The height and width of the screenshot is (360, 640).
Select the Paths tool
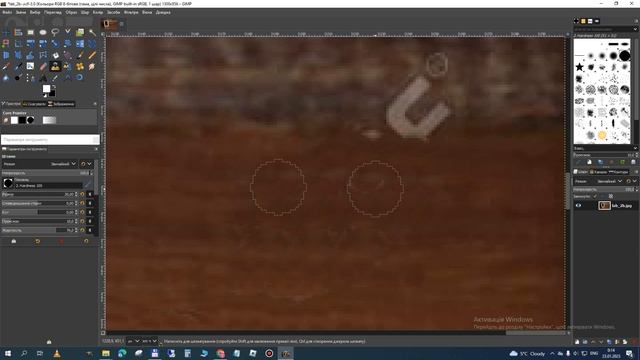[x=31, y=78]
